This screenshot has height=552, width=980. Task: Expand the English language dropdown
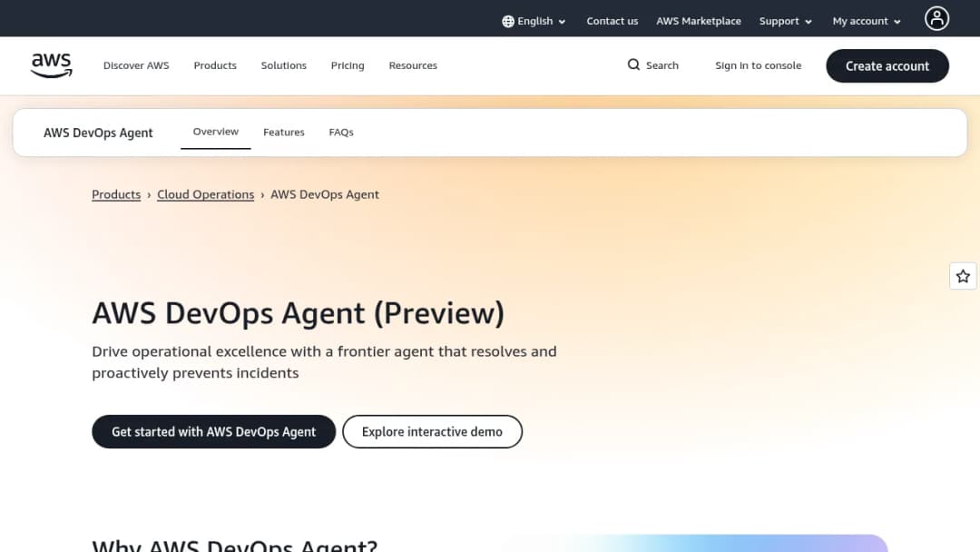click(534, 21)
